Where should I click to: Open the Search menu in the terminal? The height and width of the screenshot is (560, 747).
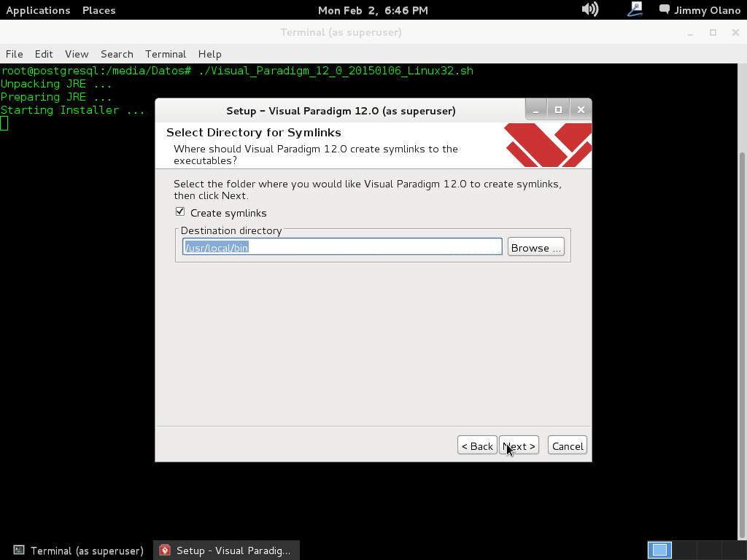(x=117, y=54)
